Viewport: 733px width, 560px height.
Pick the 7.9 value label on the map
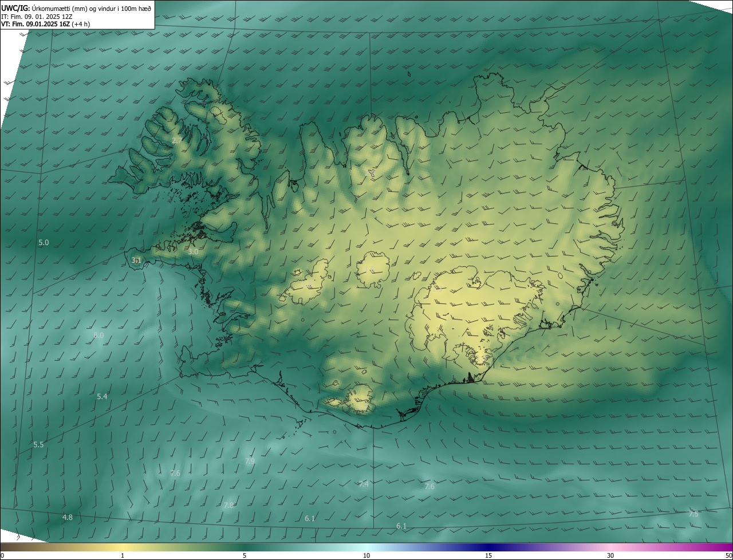click(250, 462)
